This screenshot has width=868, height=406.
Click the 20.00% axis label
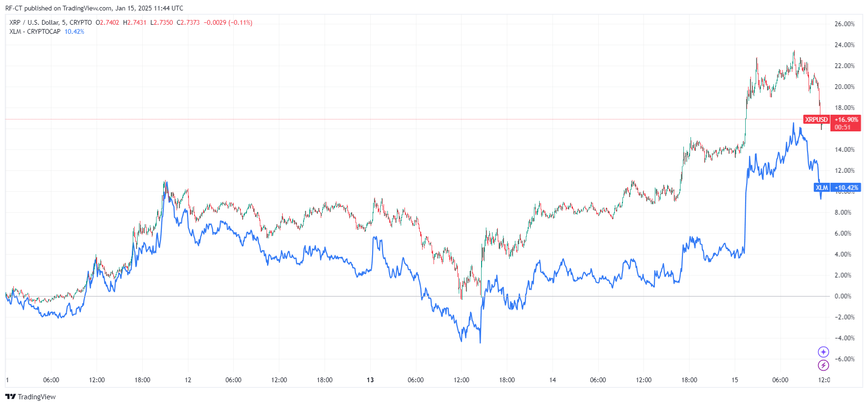point(845,87)
